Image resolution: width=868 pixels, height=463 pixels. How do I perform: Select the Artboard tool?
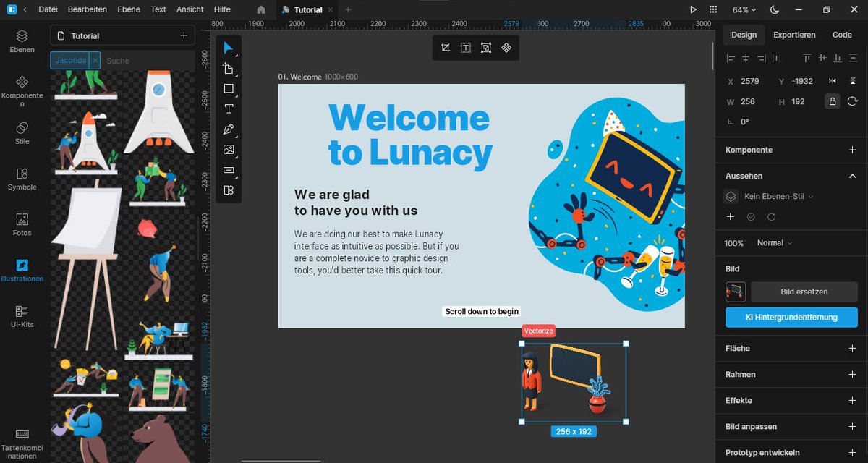point(229,69)
